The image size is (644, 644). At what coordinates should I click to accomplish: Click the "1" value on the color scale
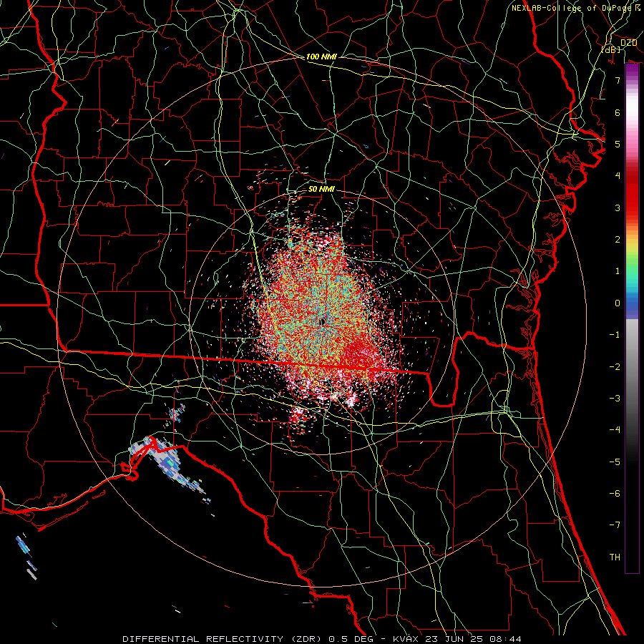(x=618, y=271)
